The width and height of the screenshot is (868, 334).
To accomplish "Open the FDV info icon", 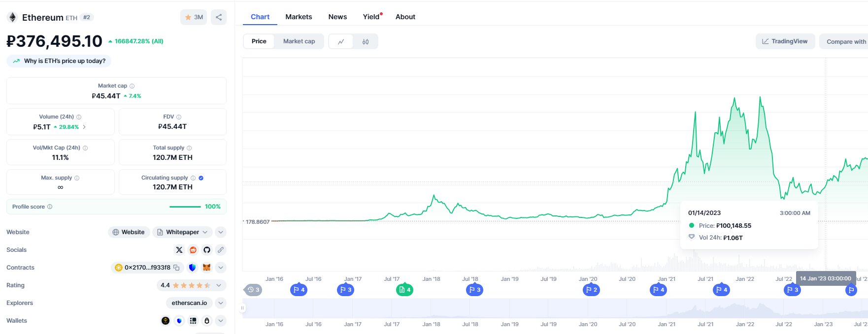I will (179, 117).
